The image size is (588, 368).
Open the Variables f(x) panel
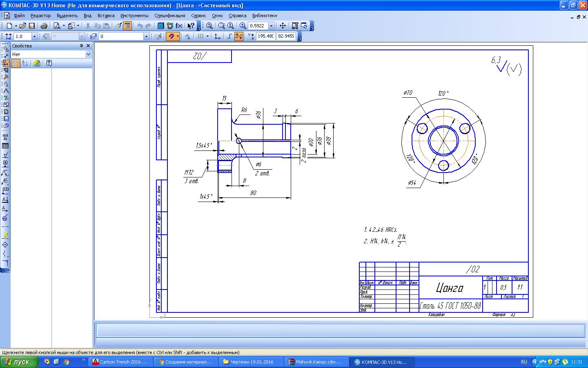179,26
